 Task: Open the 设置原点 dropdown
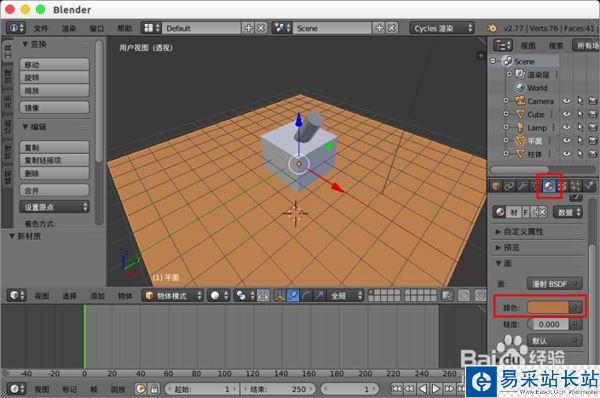click(54, 207)
